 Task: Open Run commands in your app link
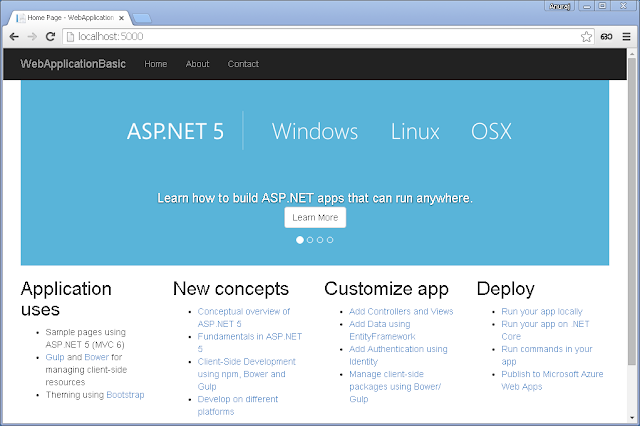click(547, 355)
